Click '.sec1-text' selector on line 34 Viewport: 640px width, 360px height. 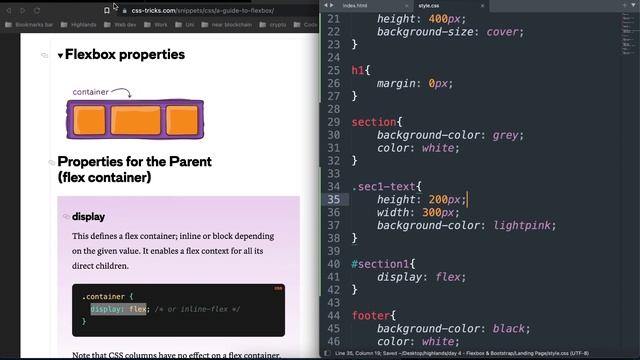tap(383, 187)
